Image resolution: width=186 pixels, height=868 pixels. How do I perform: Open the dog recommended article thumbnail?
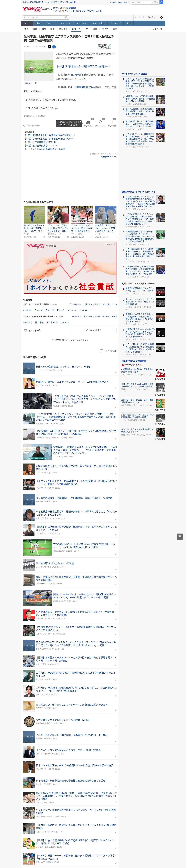click(58, 215)
